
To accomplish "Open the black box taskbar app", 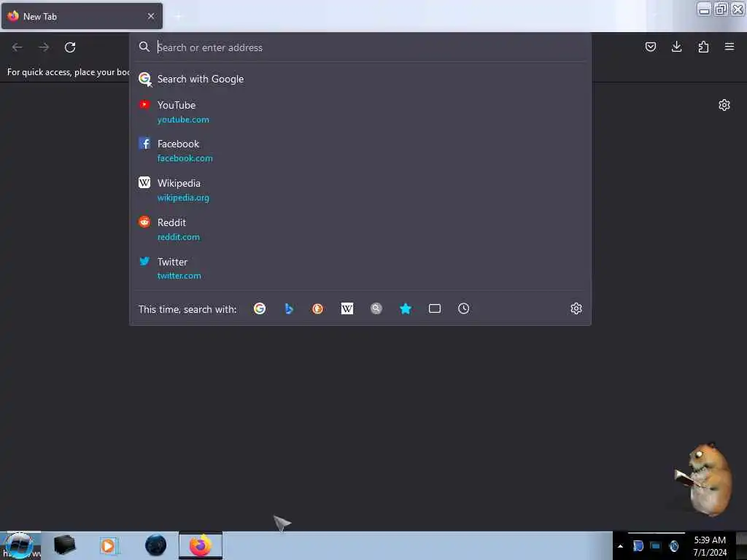I will [64, 545].
